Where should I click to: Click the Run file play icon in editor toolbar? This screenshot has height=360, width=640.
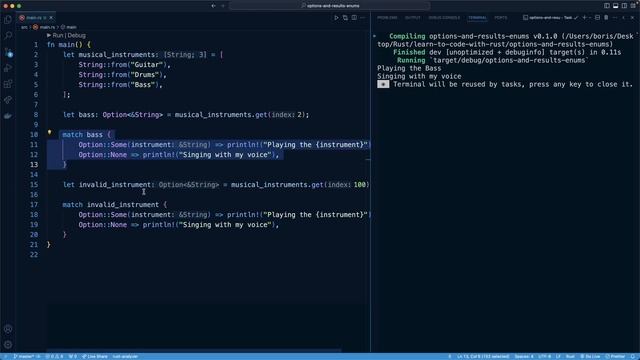pos(336,18)
